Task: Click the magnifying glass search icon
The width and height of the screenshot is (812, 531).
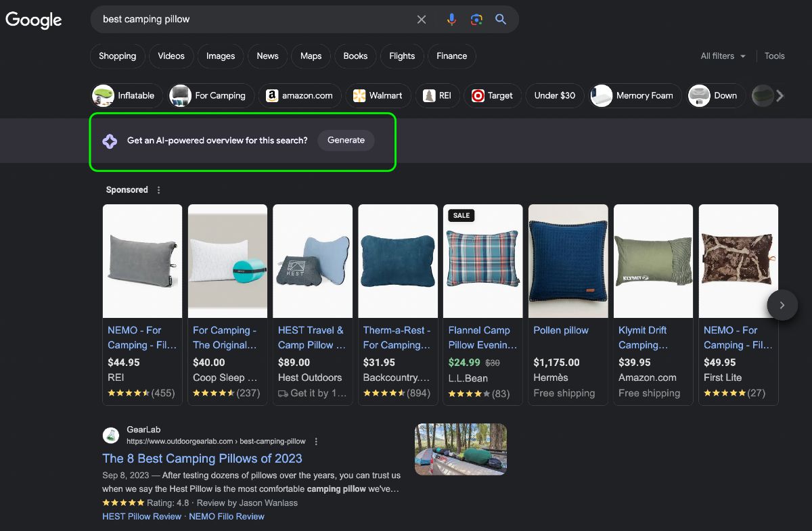Action: pyautogui.click(x=501, y=20)
